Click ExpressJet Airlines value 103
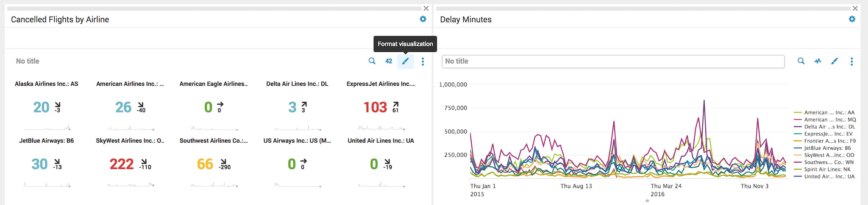The width and height of the screenshot is (868, 205). [375, 107]
